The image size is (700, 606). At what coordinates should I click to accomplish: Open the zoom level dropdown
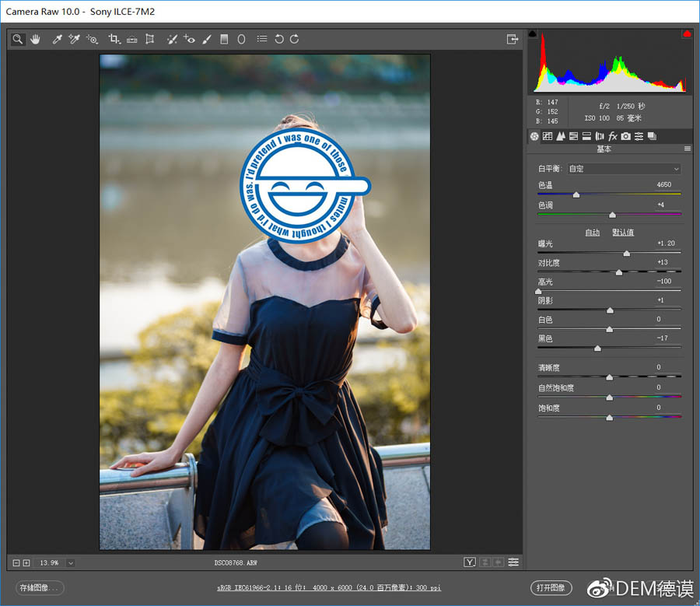70,562
